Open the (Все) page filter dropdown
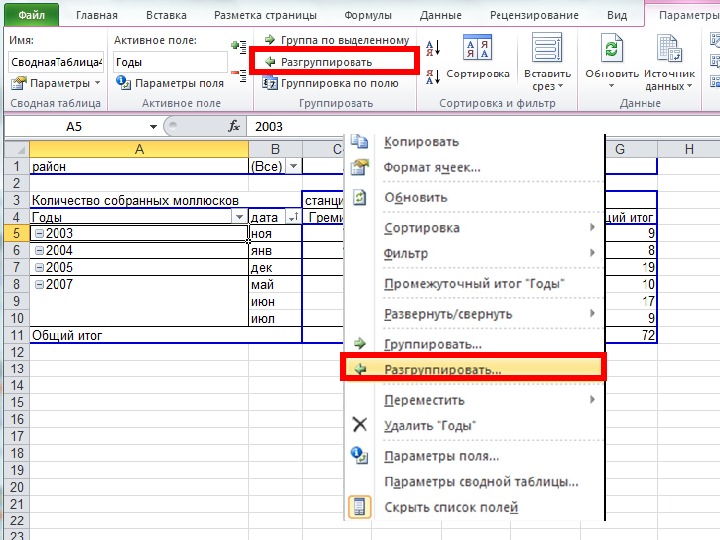Image resolution: width=720 pixels, height=540 pixels. (293, 167)
